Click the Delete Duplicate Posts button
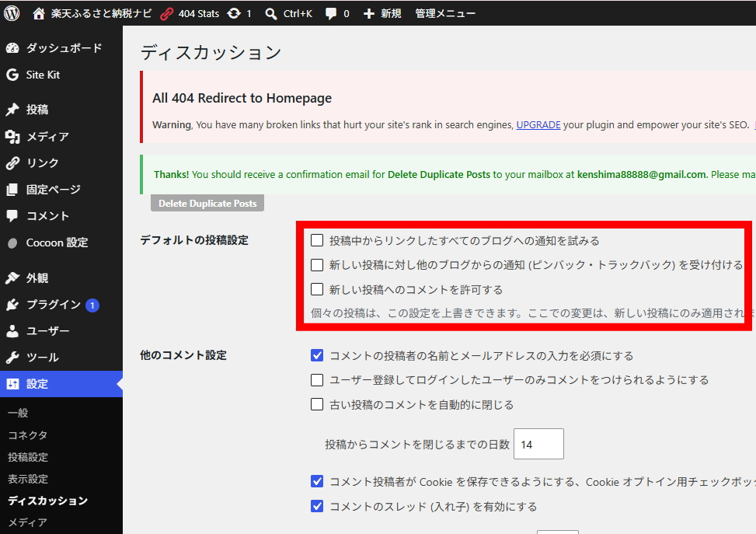The height and width of the screenshot is (534, 756). pos(207,203)
